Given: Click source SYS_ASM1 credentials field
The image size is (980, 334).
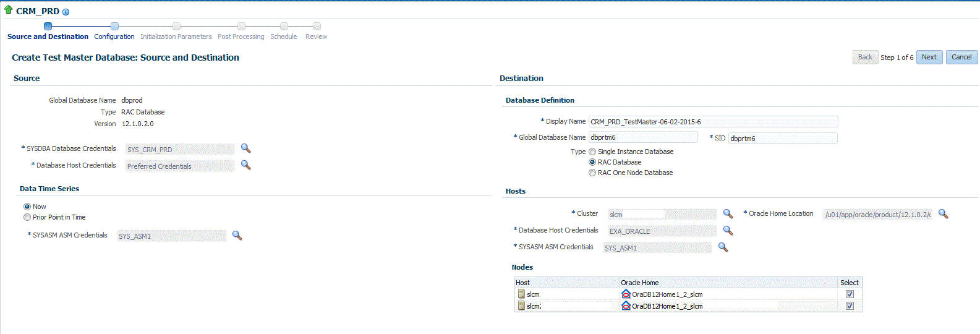Looking at the screenshot, I should coord(172,236).
